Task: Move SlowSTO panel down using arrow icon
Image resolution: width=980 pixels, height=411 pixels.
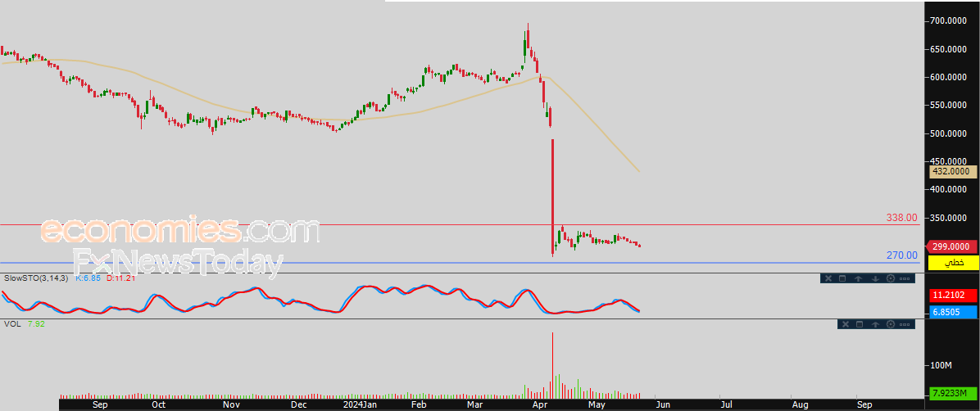Action: 875,278
